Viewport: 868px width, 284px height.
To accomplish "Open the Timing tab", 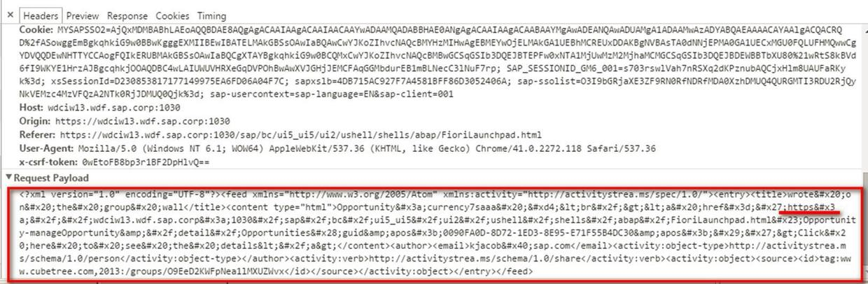I will (x=211, y=15).
